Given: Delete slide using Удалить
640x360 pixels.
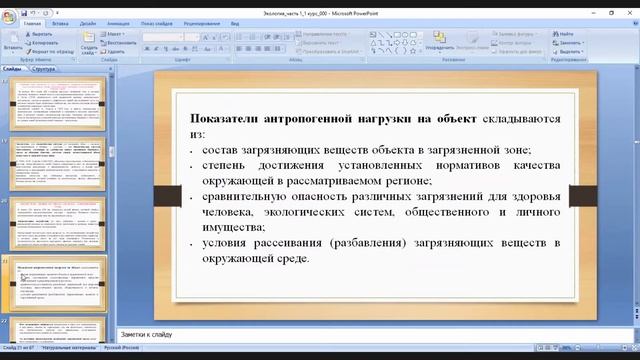Looking at the screenshot, I should (x=113, y=52).
